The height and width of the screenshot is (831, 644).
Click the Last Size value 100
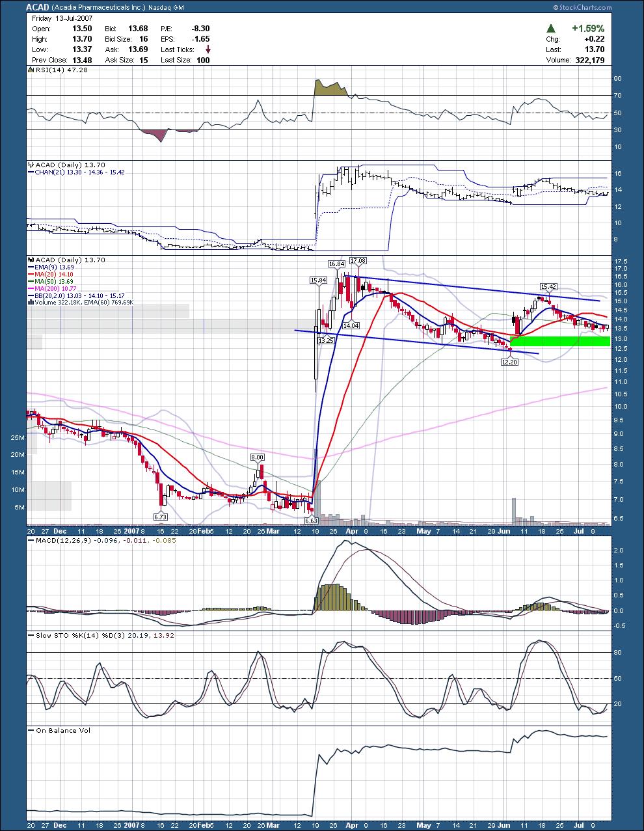tap(203, 60)
